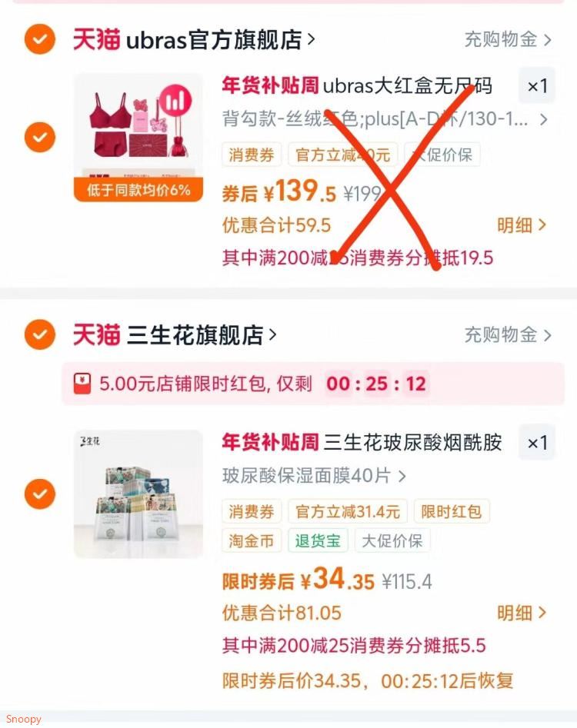This screenshot has height=728, width=577.
Task: Uncheck the 三生花玻尿酸 mask item checkbox
Action: 40,494
